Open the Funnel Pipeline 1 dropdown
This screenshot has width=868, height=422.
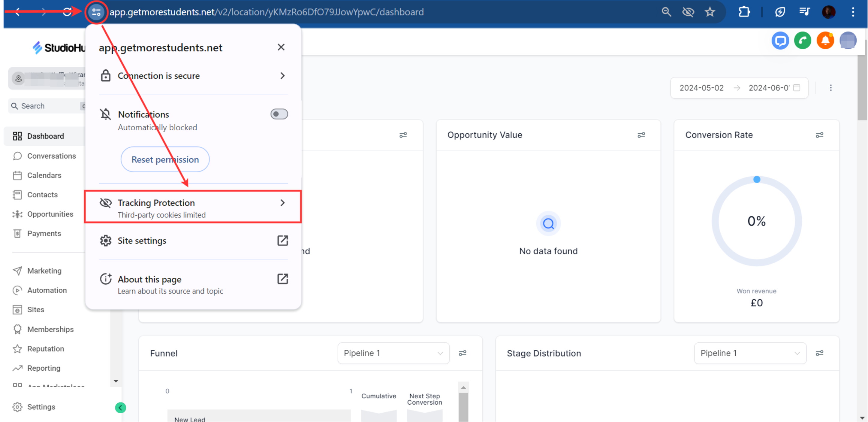[x=393, y=353]
